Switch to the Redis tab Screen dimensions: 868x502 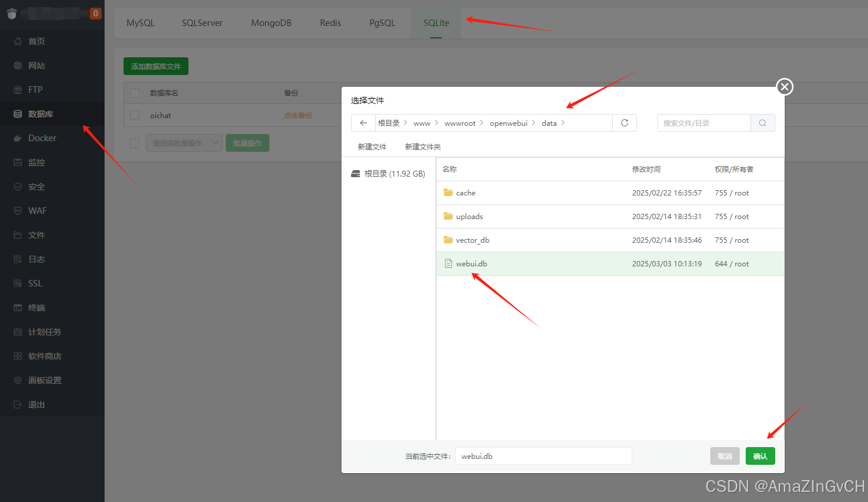[x=330, y=23]
